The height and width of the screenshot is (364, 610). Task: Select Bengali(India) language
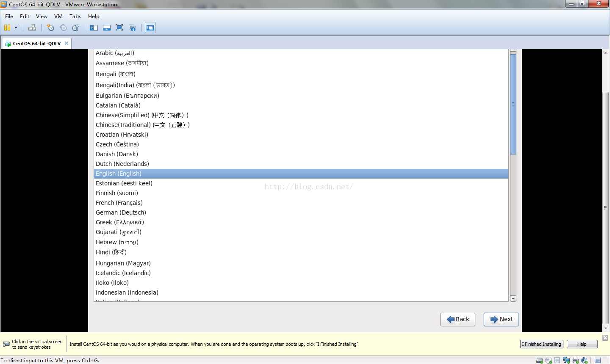tap(301, 85)
